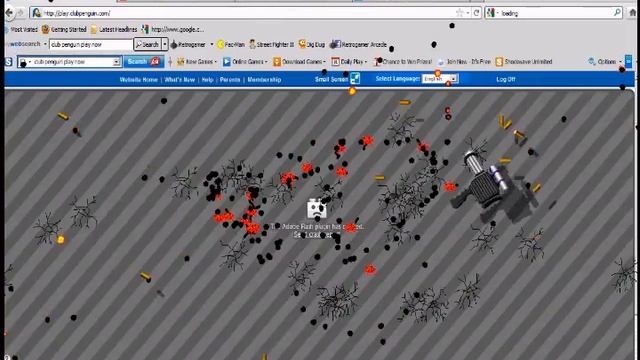Open the Membership page link
This screenshot has width=640, height=360.
[x=264, y=80]
